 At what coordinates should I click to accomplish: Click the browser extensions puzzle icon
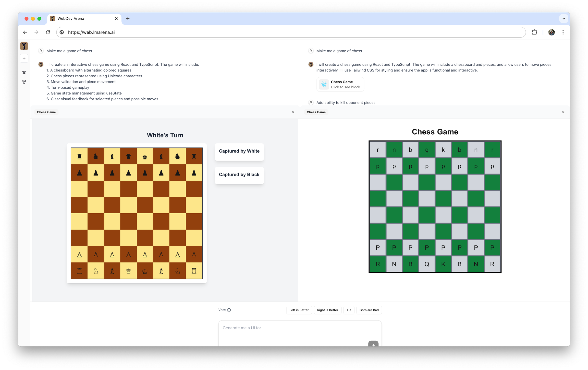(x=535, y=32)
